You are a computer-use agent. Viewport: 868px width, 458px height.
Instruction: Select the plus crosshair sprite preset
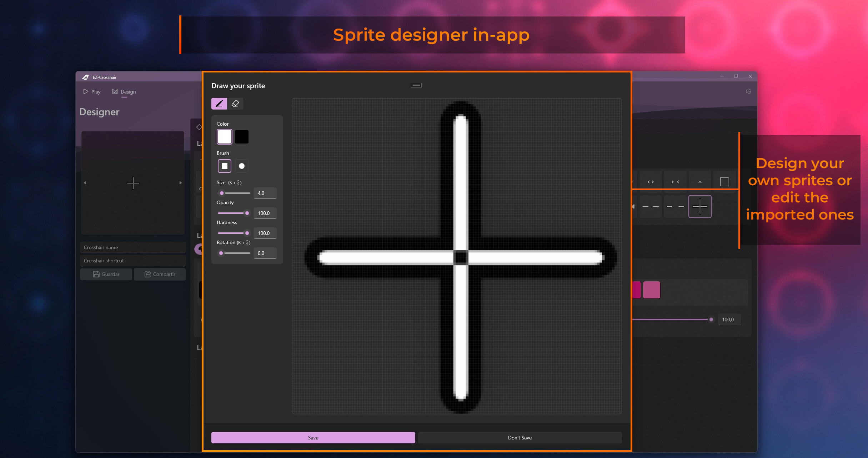point(700,206)
